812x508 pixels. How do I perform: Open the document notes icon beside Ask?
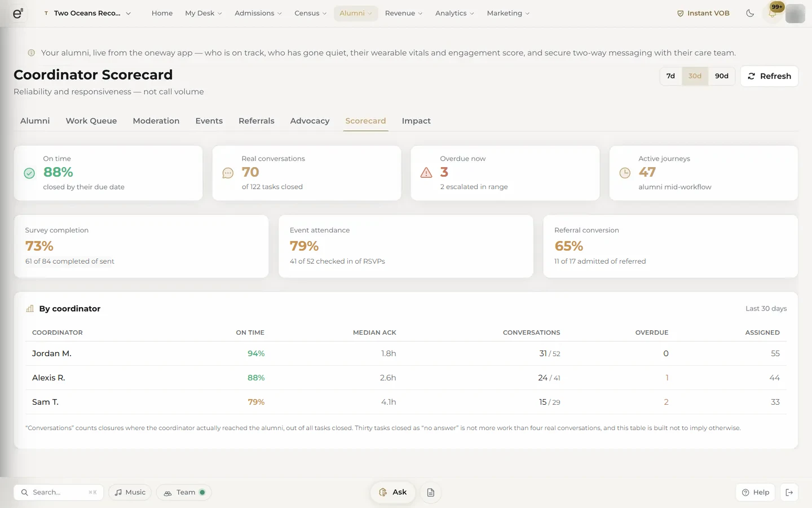coord(431,492)
